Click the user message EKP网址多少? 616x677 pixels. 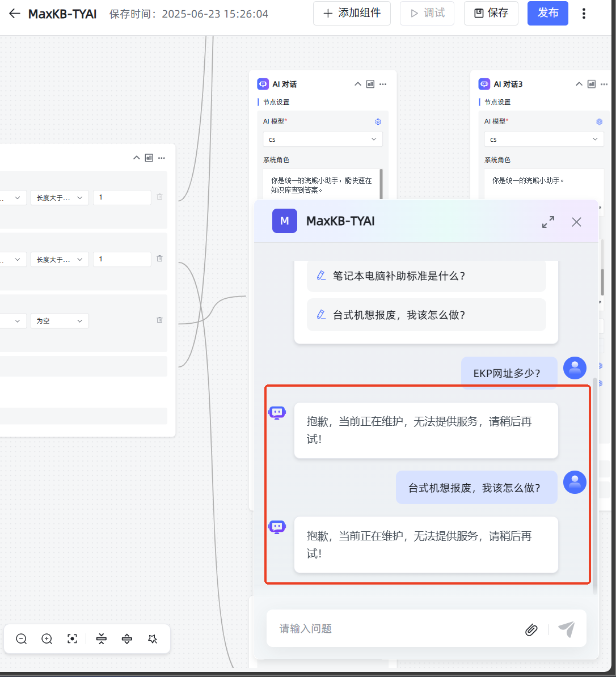point(509,373)
